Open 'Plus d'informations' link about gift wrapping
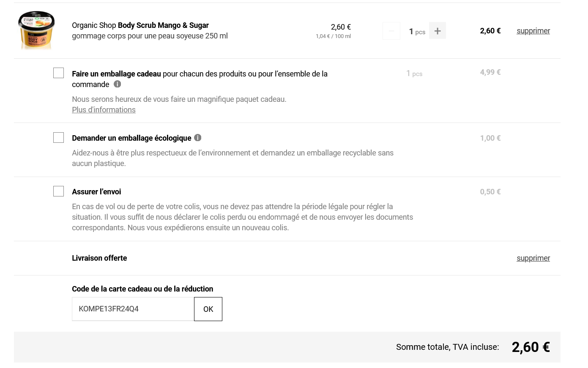The width and height of the screenshot is (588, 368). 104,110
